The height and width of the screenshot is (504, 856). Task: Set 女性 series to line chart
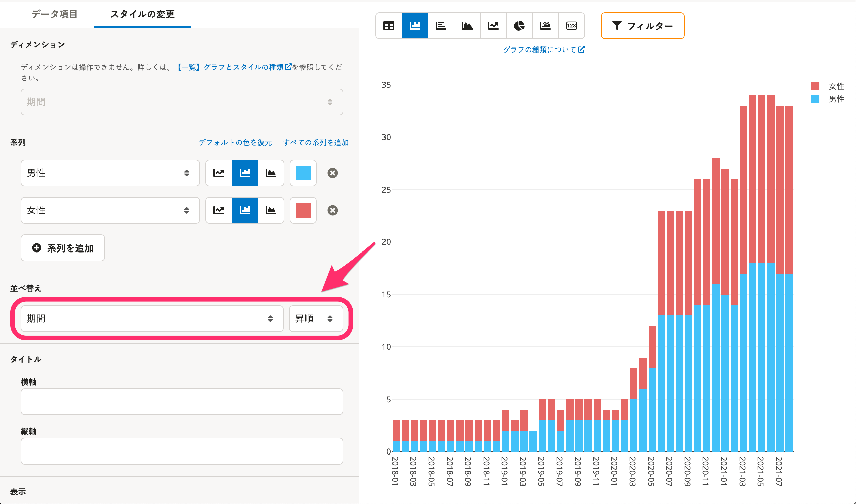pyautogui.click(x=219, y=210)
